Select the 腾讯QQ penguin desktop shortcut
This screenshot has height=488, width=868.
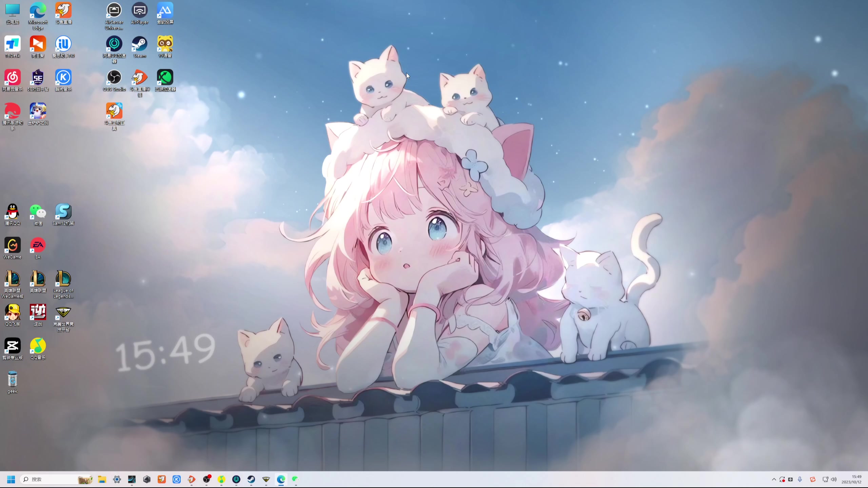click(13, 215)
